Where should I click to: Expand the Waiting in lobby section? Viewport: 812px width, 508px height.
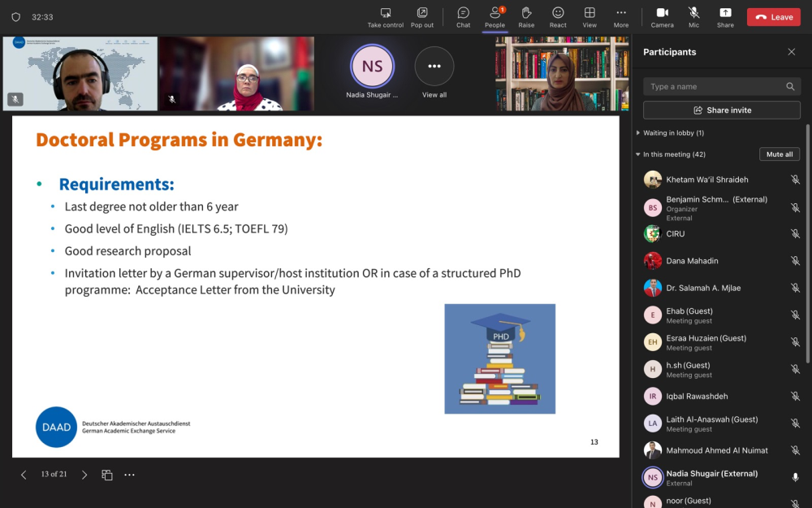[x=638, y=132]
